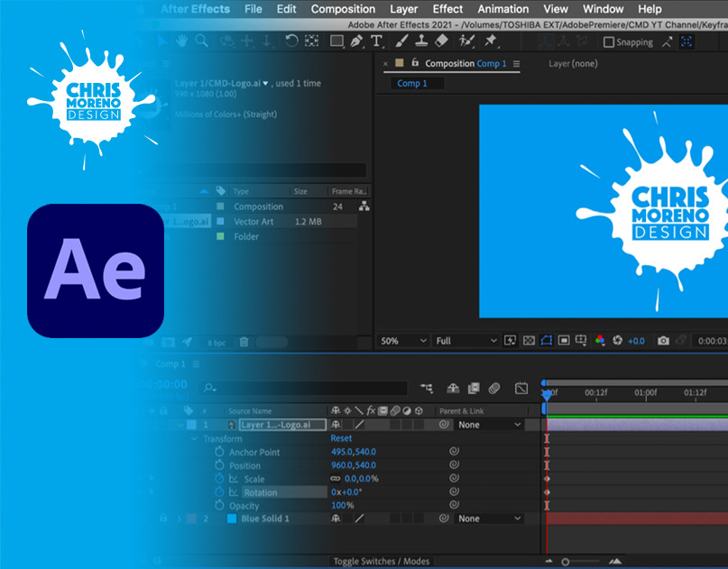Open the View menu

[x=556, y=9]
